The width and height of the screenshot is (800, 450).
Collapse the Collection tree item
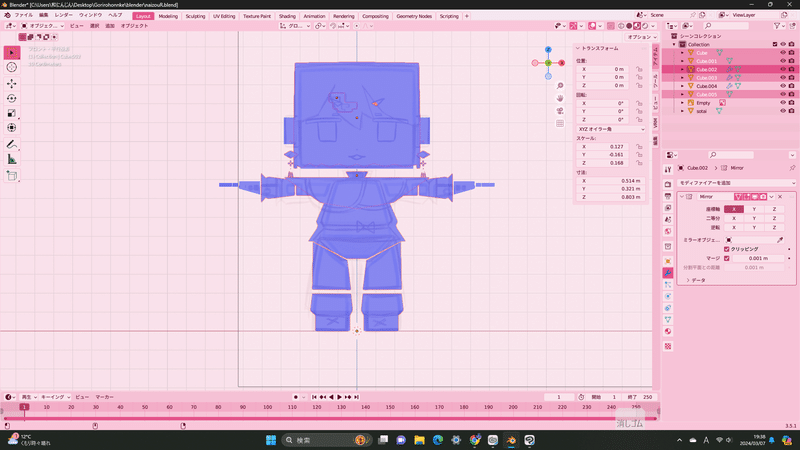[674, 44]
